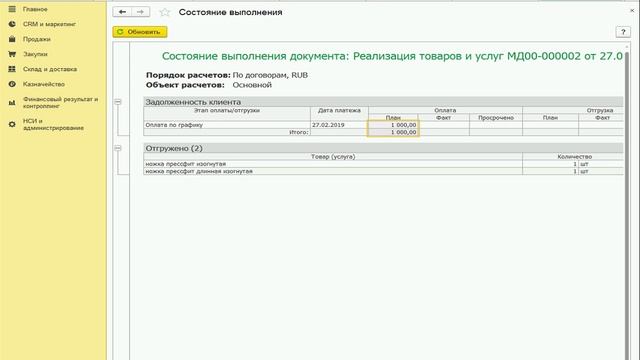This screenshot has width=640, height=360.
Task: Click the hamburger icon next to Главное
Action: (12, 9)
